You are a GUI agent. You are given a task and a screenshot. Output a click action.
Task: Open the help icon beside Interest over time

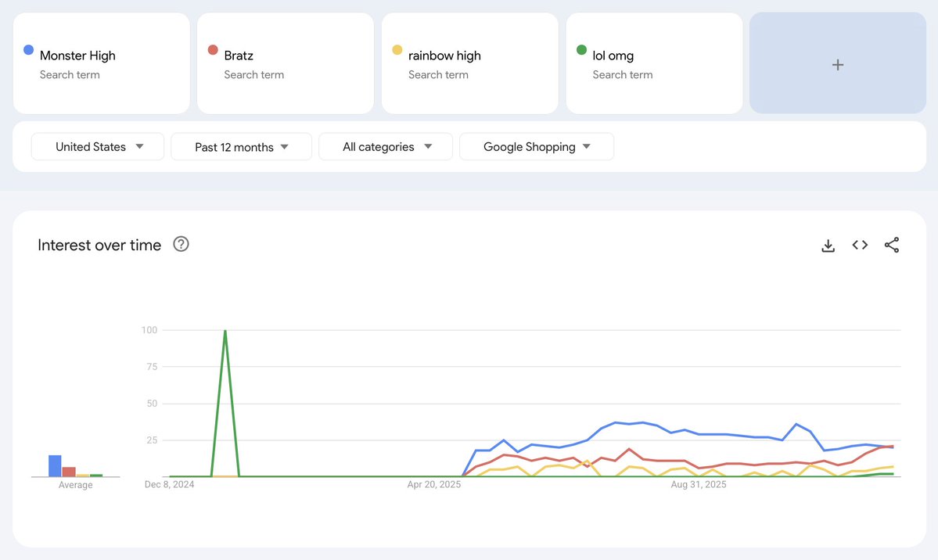(x=181, y=244)
